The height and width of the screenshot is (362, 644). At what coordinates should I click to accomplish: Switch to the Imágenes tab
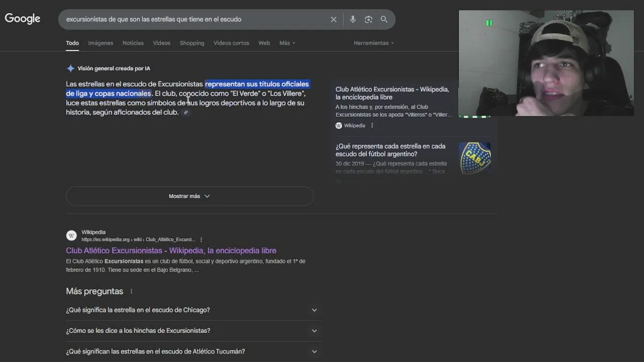pyautogui.click(x=101, y=43)
